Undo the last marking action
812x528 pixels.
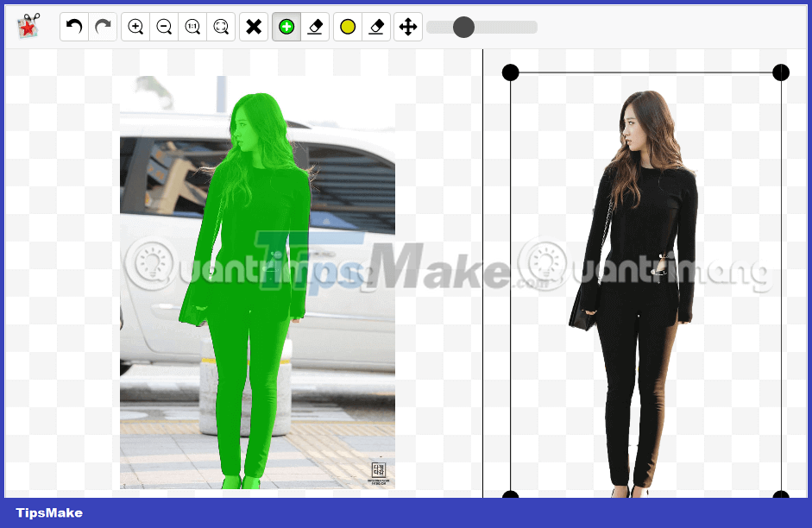pyautogui.click(x=73, y=26)
